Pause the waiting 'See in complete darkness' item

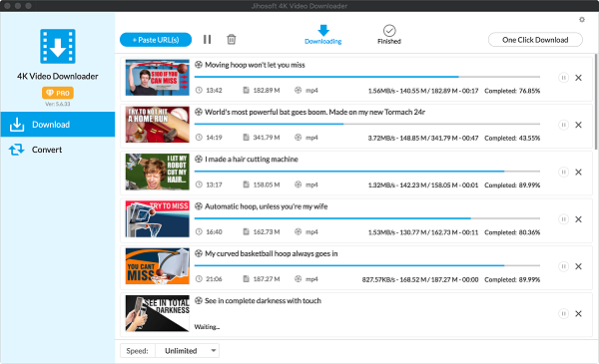point(563,313)
